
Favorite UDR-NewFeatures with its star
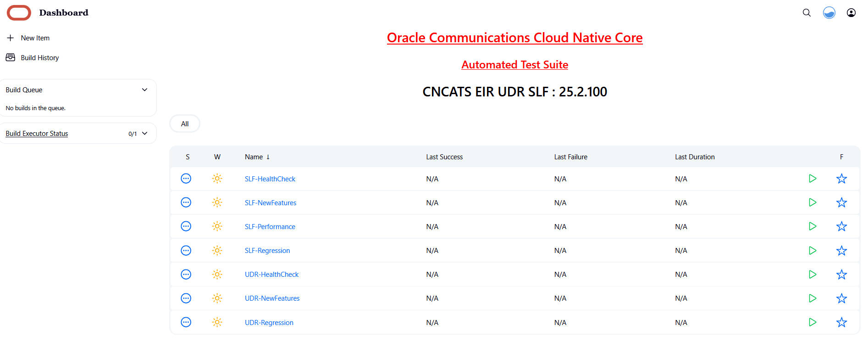841,298
